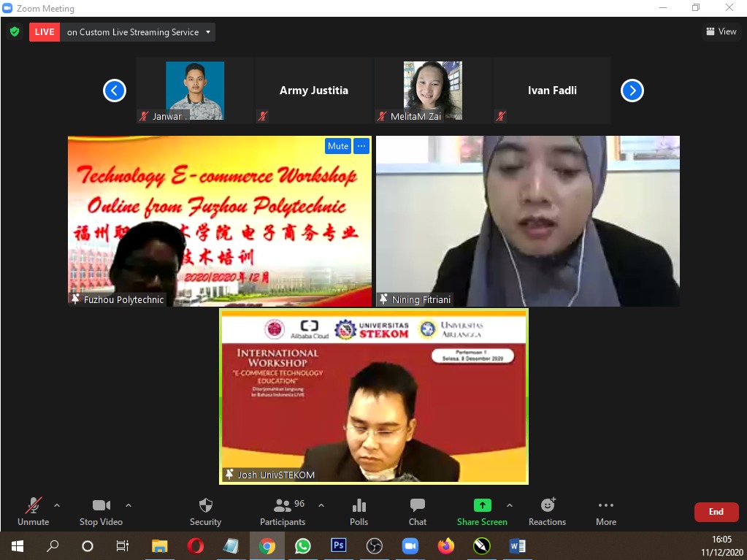Screen dimensions: 747x560
Task: Open taskbar clock and date
Action: pyautogui.click(x=721, y=545)
